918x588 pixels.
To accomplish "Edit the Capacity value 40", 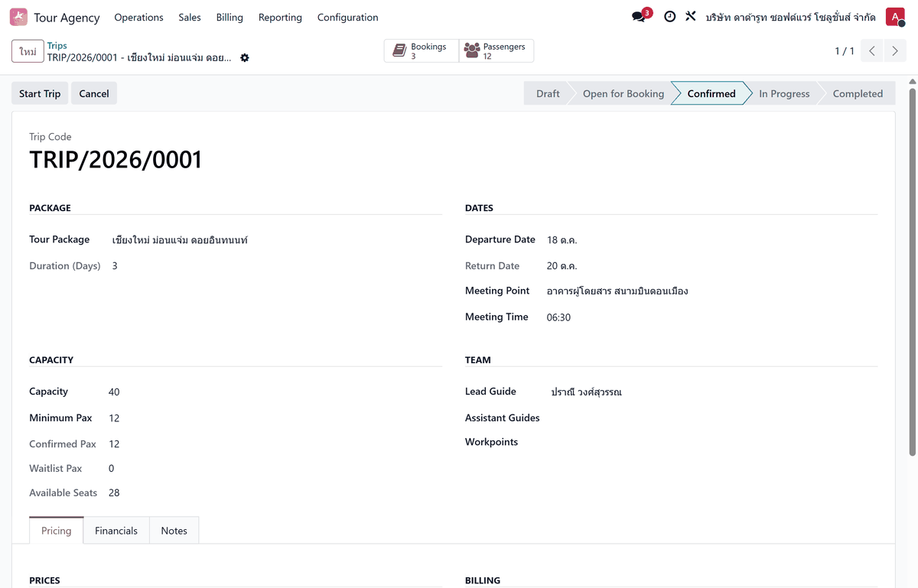I will (x=114, y=392).
